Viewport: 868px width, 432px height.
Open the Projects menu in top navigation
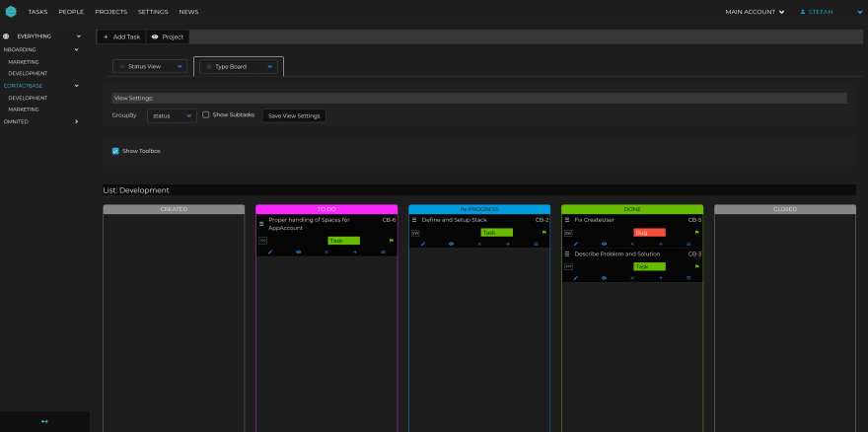pos(110,12)
